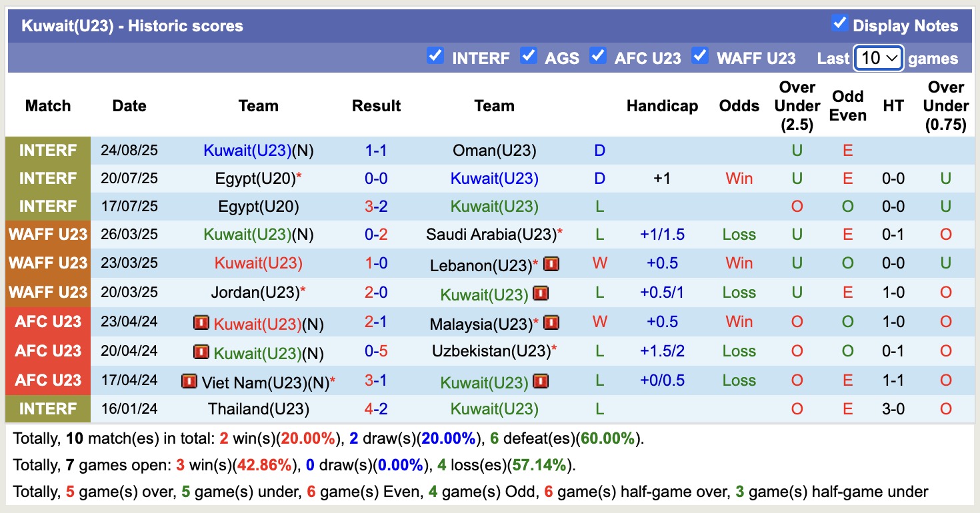
Task: Toggle the WAFF U23 checkbox
Action: [x=700, y=57]
